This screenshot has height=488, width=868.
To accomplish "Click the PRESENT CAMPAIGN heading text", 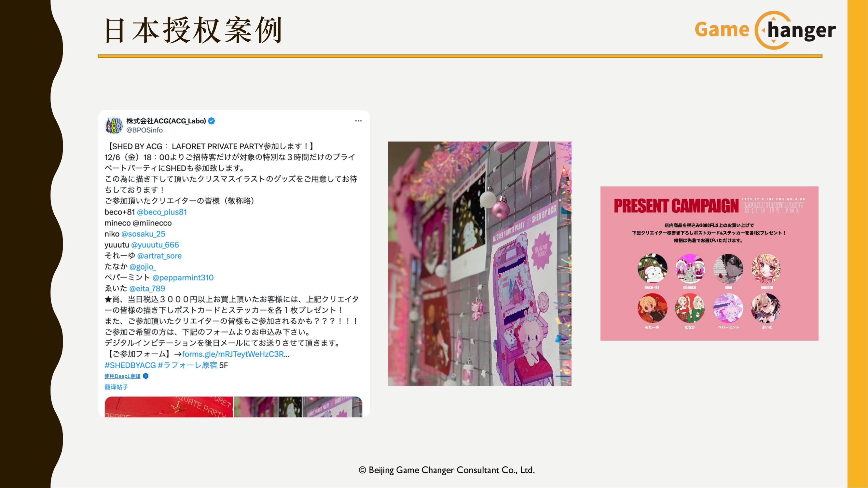I will coord(676,206).
